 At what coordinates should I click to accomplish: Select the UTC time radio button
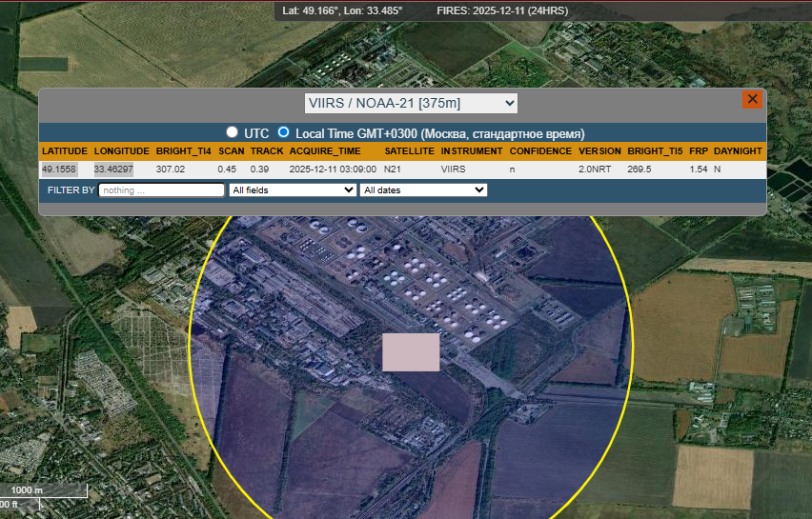click(x=232, y=132)
